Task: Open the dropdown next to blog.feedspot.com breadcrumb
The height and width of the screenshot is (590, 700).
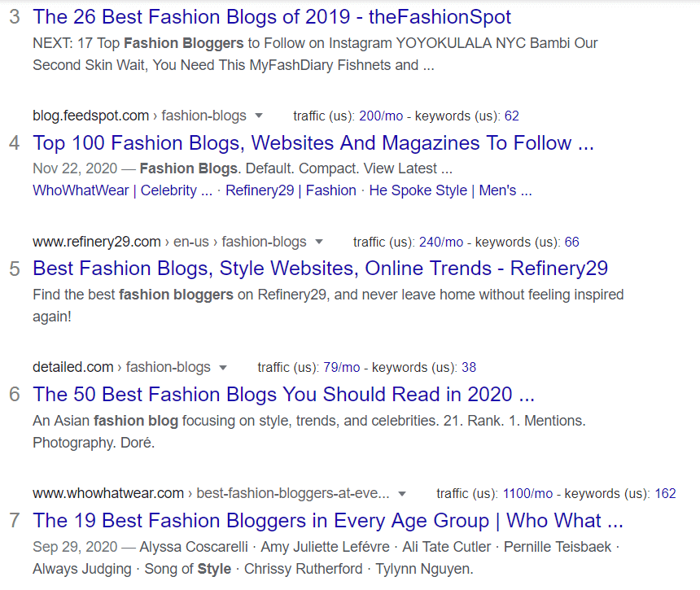Action: coord(259,116)
